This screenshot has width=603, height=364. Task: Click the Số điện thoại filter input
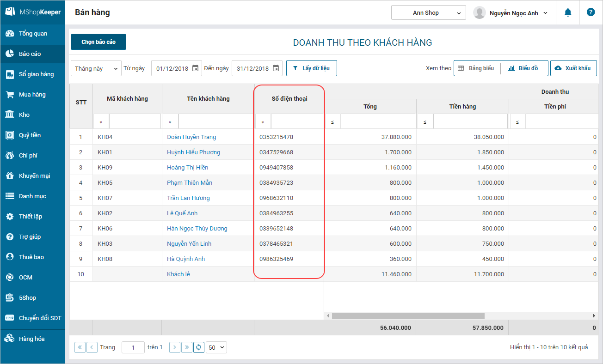tap(296, 122)
